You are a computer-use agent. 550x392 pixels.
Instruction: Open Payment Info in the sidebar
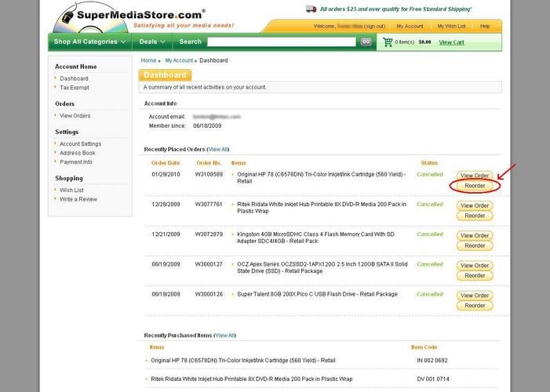[x=76, y=162]
